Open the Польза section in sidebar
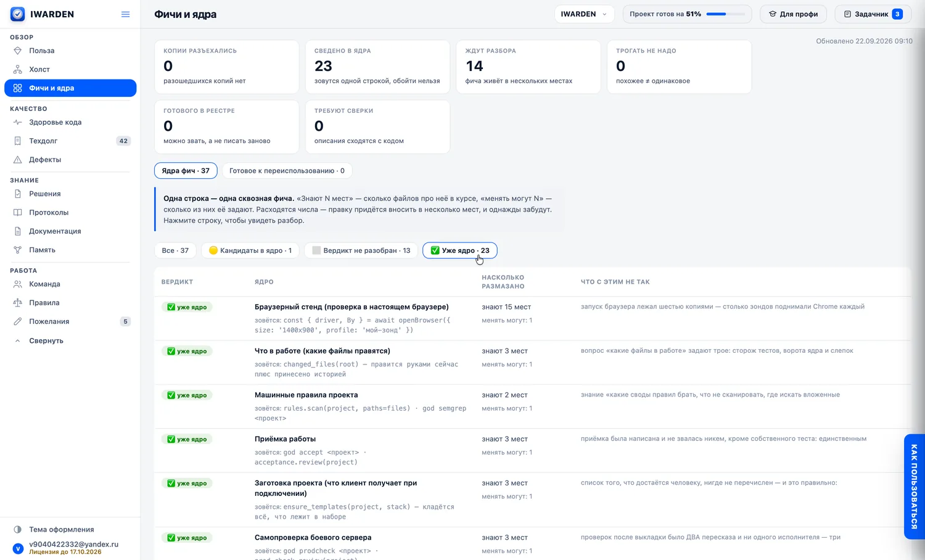Screen dimensions: 925x560 click(x=70, y=51)
